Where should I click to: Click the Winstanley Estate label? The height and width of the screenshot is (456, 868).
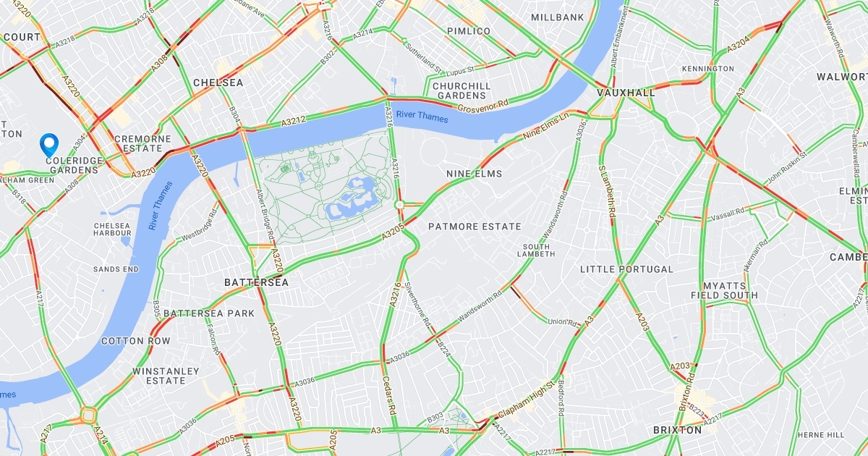click(x=166, y=376)
